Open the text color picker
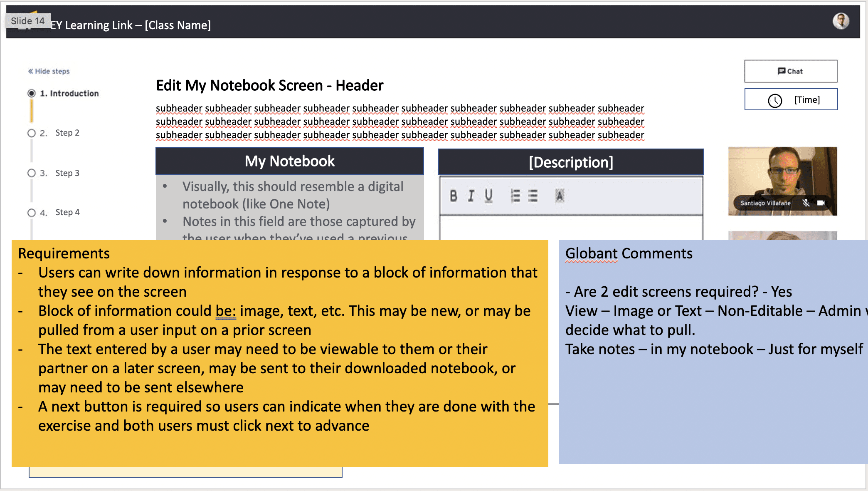 coord(560,196)
